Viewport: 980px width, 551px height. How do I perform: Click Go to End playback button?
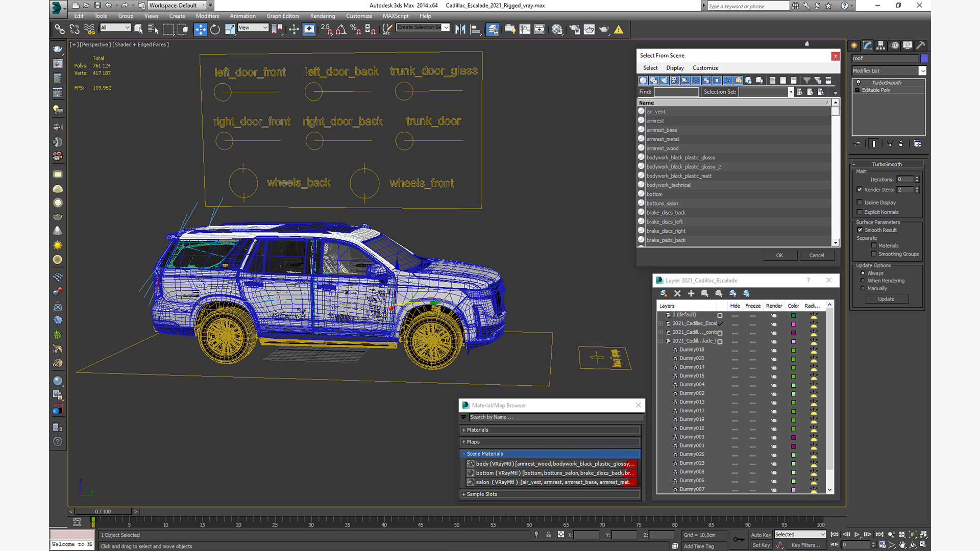pyautogui.click(x=879, y=535)
